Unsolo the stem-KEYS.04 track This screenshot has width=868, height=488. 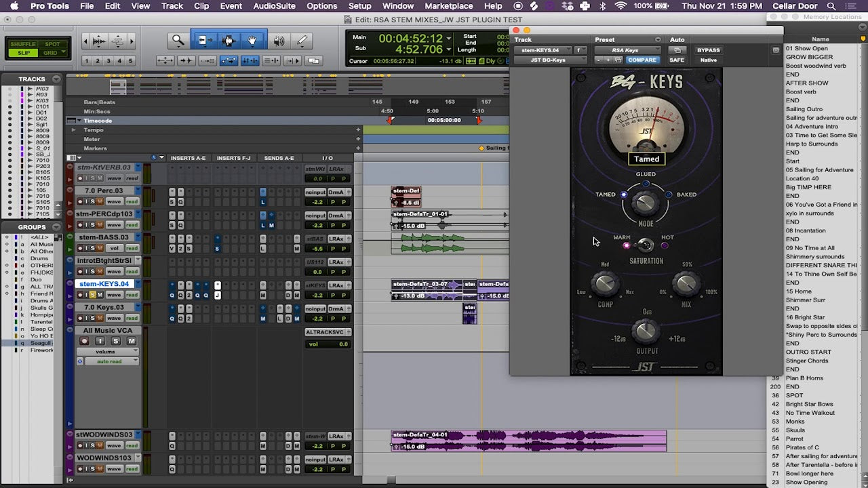(94, 295)
